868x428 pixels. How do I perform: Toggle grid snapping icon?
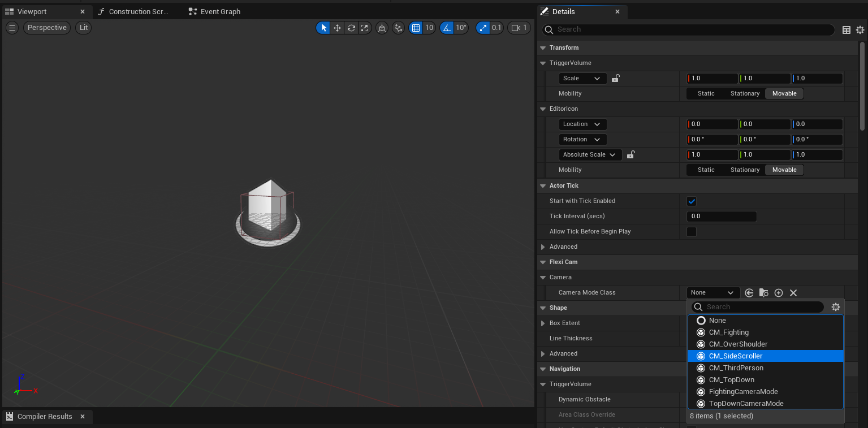tap(416, 28)
